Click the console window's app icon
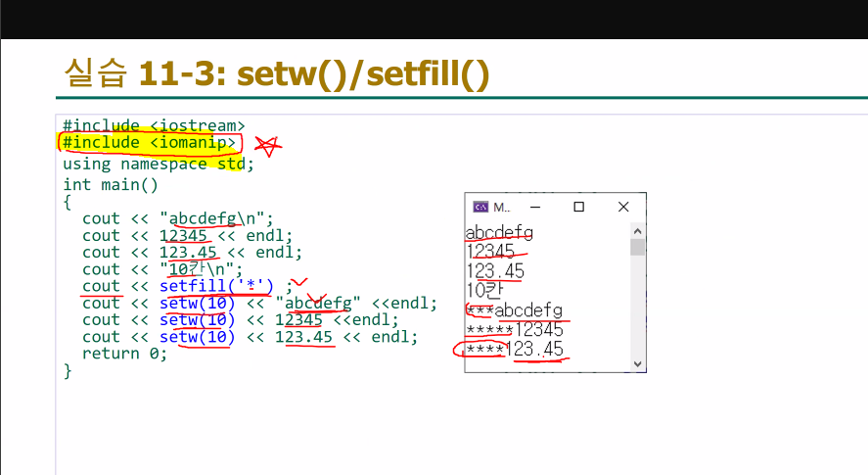 [480, 207]
